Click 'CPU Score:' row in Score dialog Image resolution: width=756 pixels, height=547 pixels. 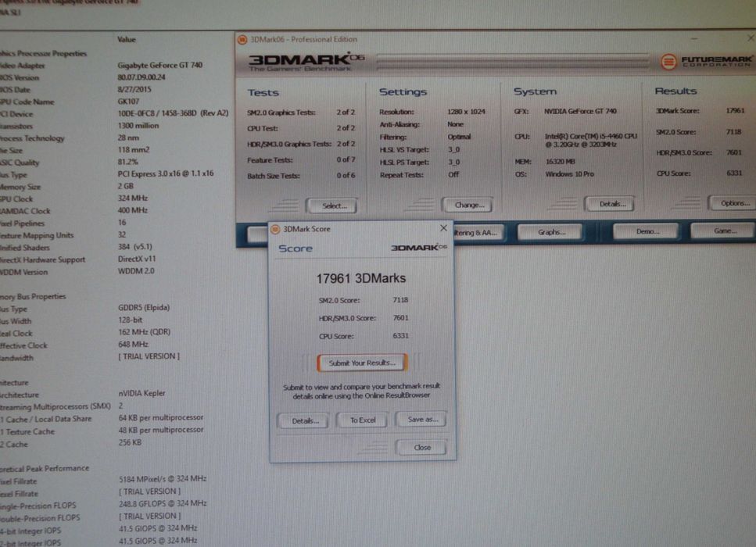tap(364, 336)
